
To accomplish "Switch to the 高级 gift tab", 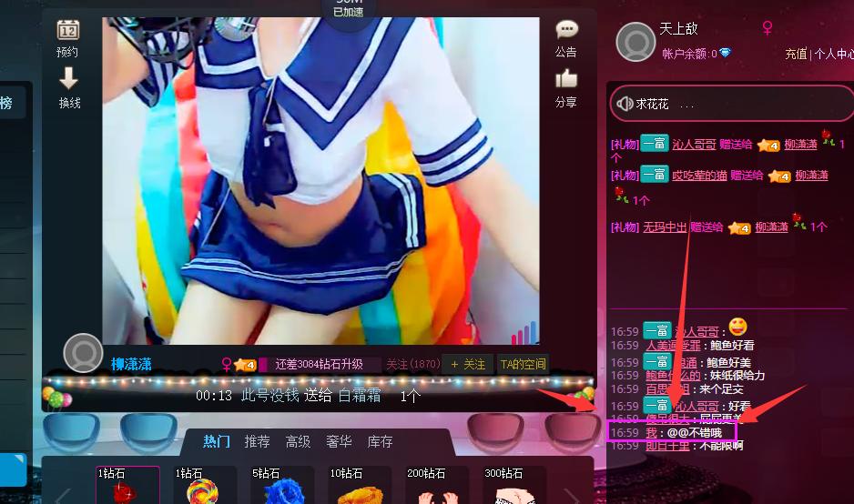I will [298, 441].
